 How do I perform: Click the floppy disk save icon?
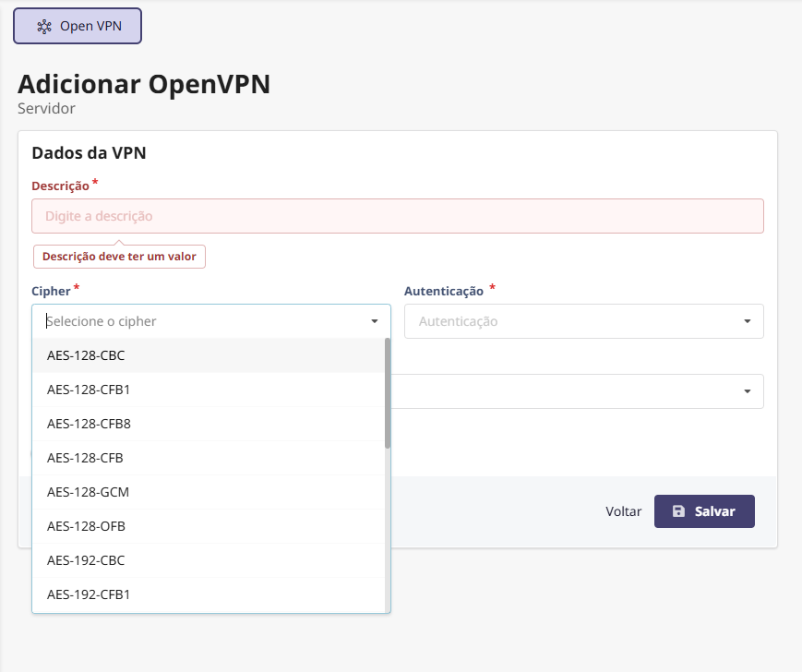tap(678, 511)
